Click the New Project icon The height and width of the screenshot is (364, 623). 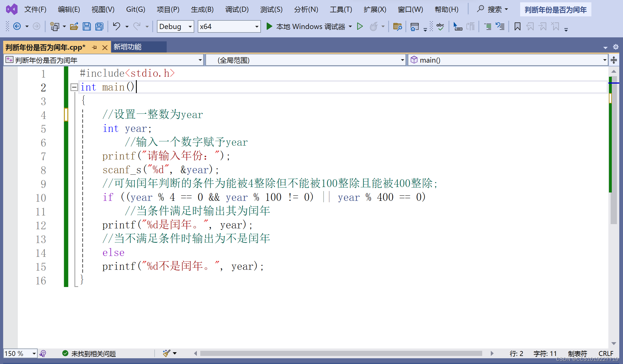click(x=54, y=26)
